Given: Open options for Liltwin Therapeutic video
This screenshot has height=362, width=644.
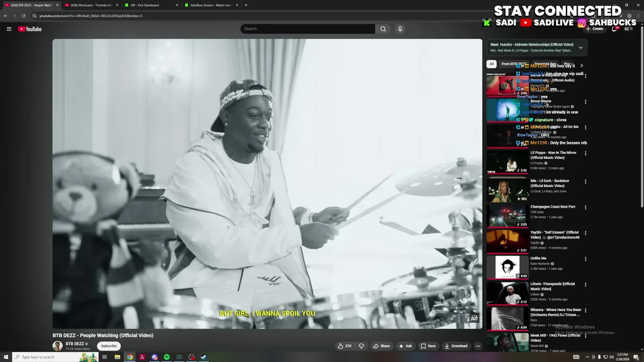Looking at the screenshot, I should (x=586, y=285).
